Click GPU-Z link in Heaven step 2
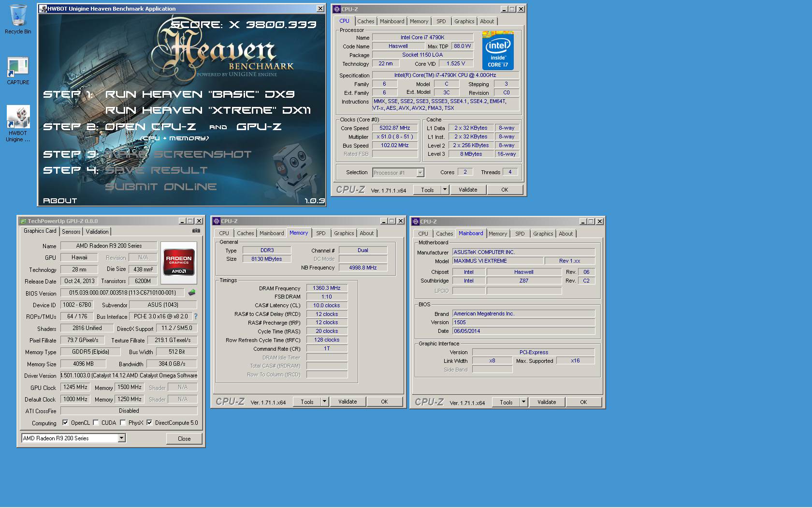The height and width of the screenshot is (508, 812). pos(259,127)
